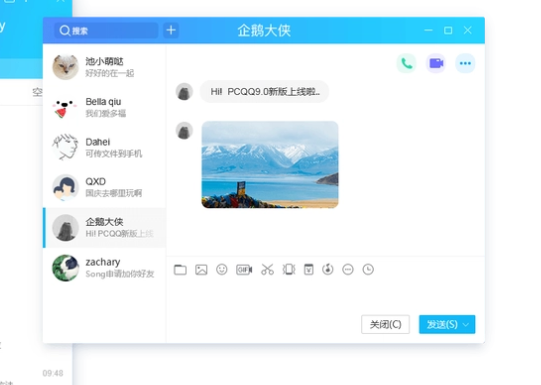Click the music share icon
This screenshot has width=541, height=385.
[328, 269]
